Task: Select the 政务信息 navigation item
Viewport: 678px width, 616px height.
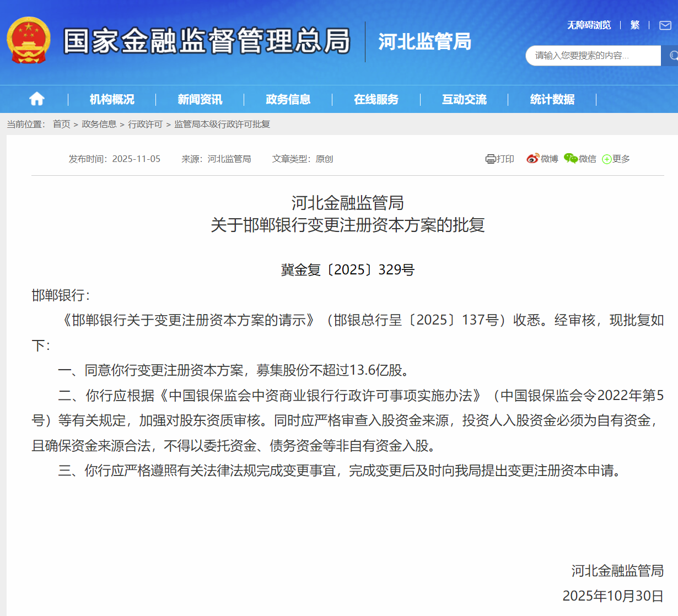Action: [288, 99]
